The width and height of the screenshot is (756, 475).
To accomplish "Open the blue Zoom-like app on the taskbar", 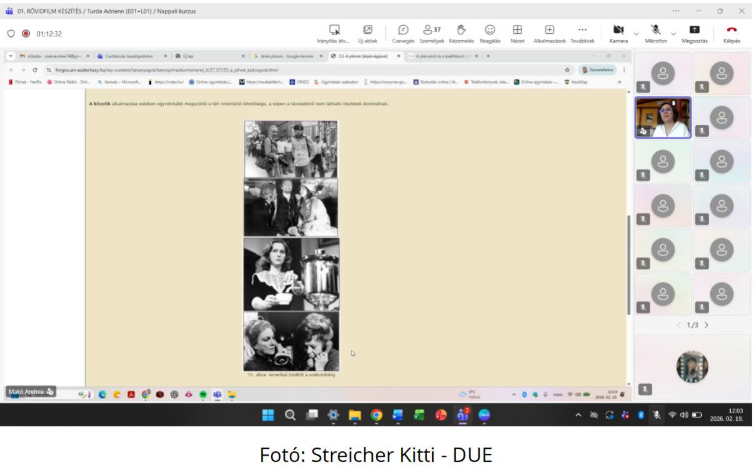I will tap(484, 415).
